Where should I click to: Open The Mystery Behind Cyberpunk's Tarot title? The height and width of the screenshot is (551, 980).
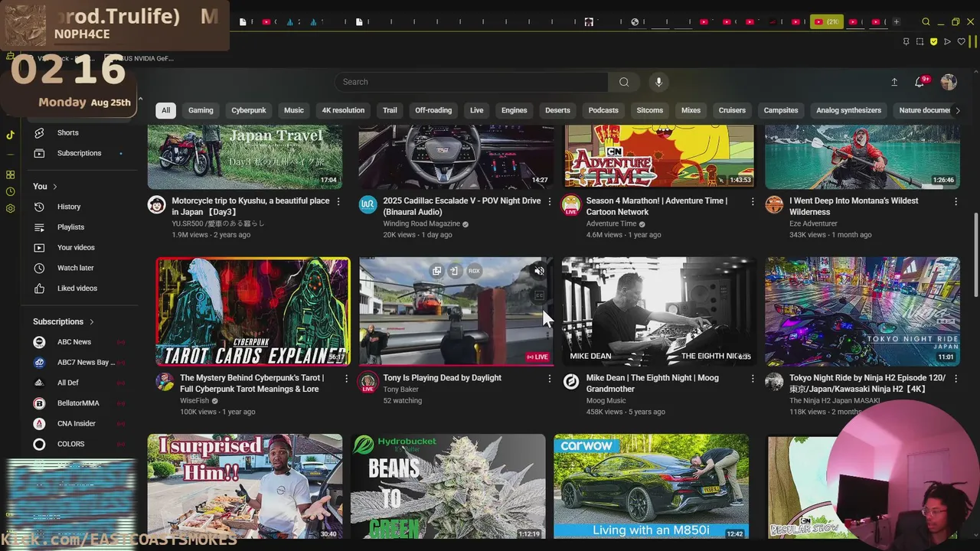(253, 383)
